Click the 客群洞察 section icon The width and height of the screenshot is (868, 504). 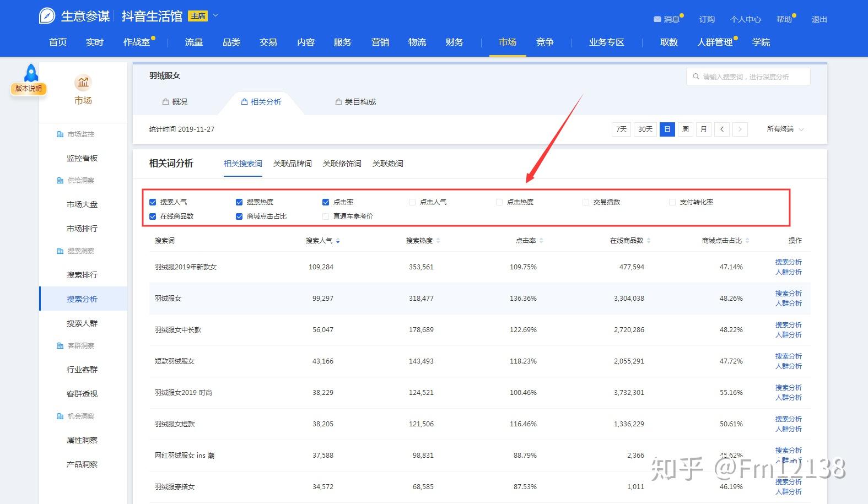(60, 346)
